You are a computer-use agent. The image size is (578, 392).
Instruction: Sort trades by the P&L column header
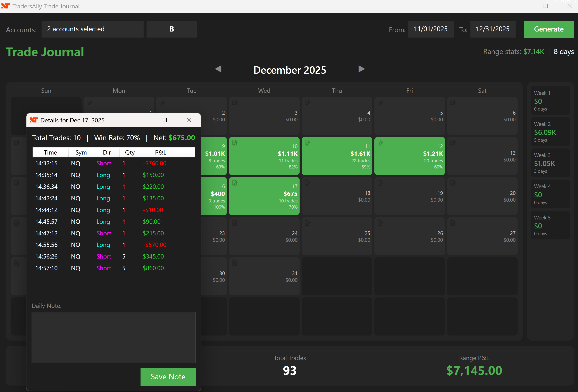click(160, 153)
